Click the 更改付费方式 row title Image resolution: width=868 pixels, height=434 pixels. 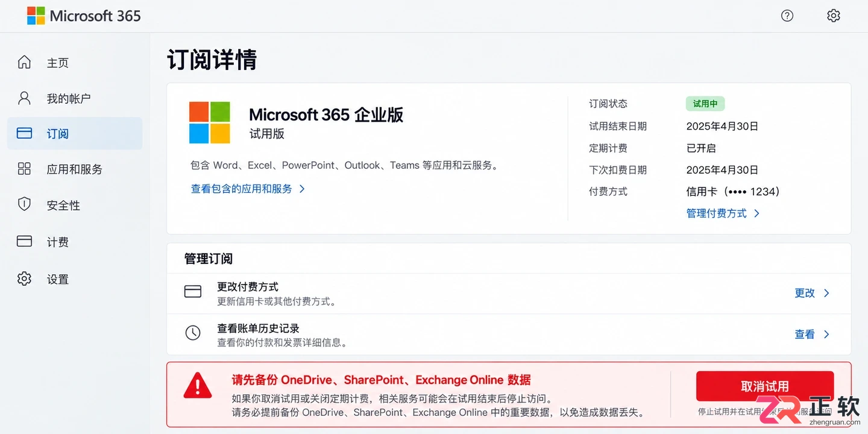248,287
